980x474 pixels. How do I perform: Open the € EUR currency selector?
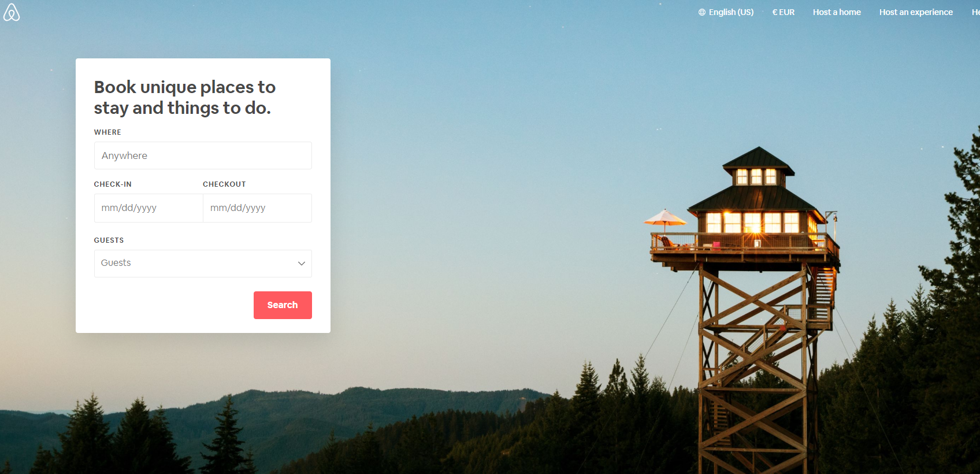coord(784,12)
